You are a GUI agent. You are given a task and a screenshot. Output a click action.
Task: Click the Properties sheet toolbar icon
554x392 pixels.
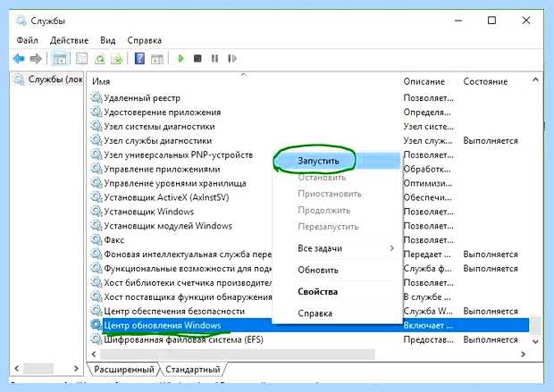click(81, 59)
